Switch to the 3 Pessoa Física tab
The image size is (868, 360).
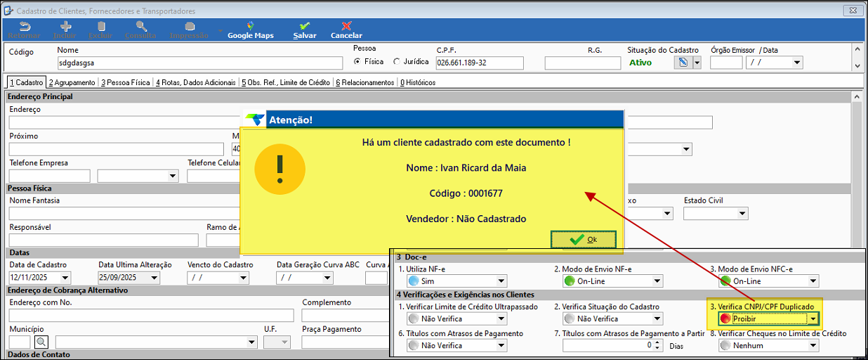125,82
